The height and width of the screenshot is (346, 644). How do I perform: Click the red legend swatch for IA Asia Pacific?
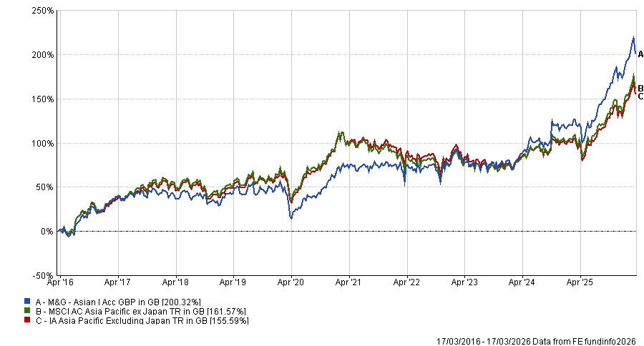(26, 322)
